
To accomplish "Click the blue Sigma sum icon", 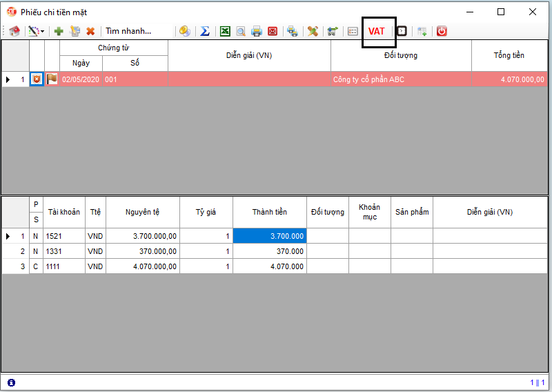I will point(205,31).
